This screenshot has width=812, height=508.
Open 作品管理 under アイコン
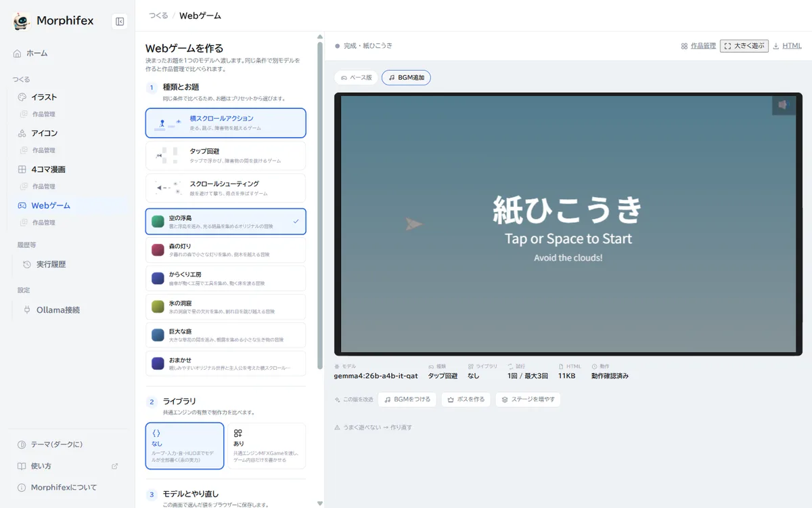click(43, 150)
